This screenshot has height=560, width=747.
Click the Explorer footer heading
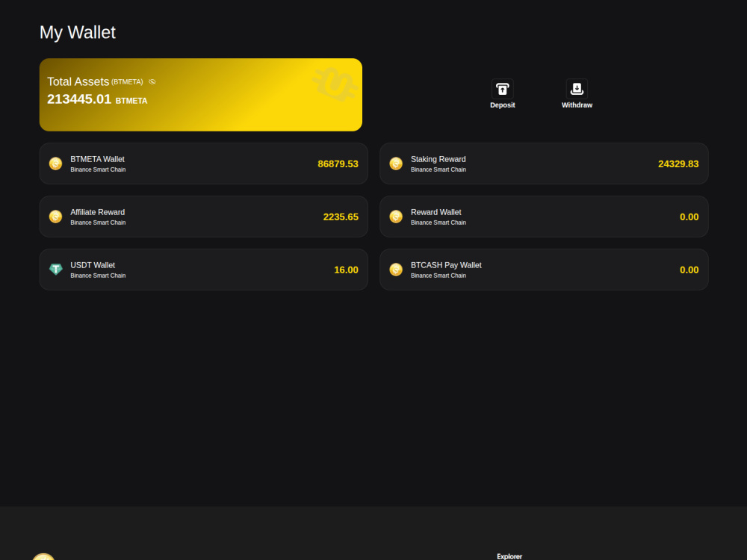click(x=509, y=556)
